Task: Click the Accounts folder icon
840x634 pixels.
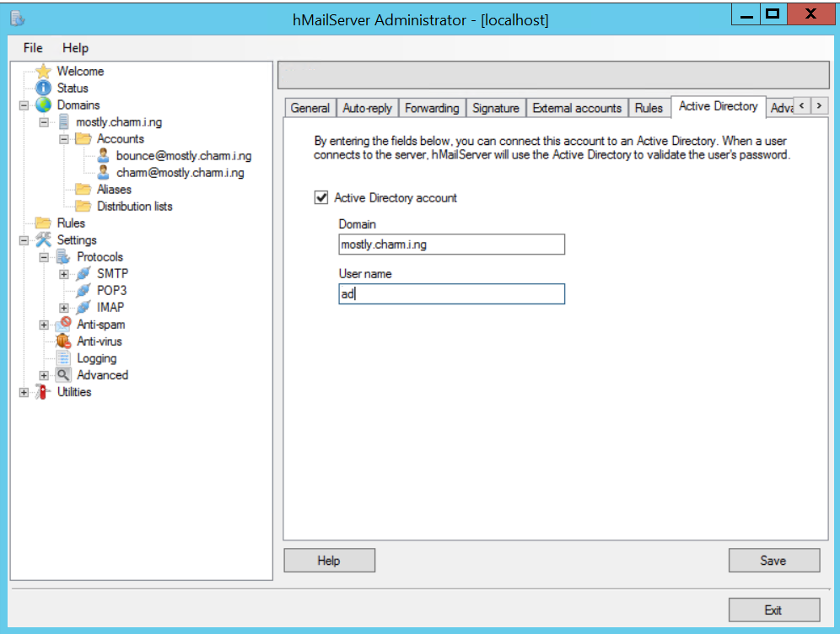Action: (x=83, y=138)
